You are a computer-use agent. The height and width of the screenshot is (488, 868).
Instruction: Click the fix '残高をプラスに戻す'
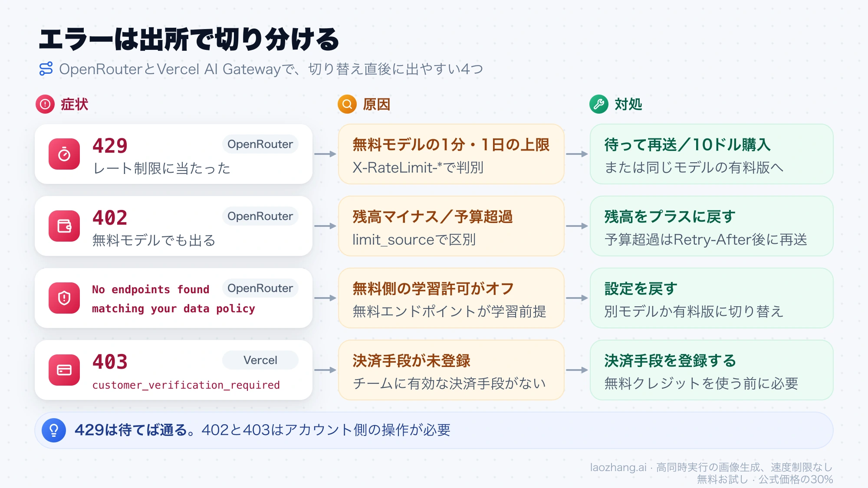tap(670, 216)
